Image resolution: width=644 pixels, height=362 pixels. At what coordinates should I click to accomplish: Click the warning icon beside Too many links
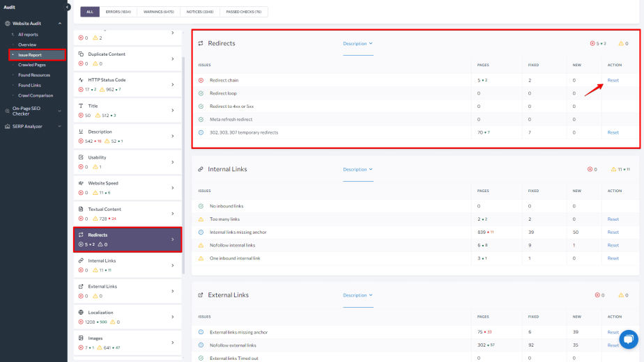201,219
